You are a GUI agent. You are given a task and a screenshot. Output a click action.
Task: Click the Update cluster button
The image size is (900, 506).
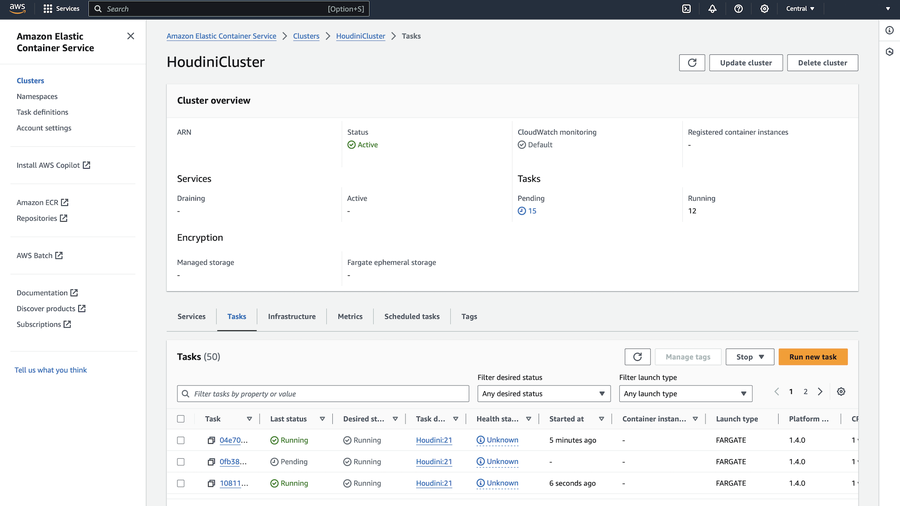[x=746, y=63]
